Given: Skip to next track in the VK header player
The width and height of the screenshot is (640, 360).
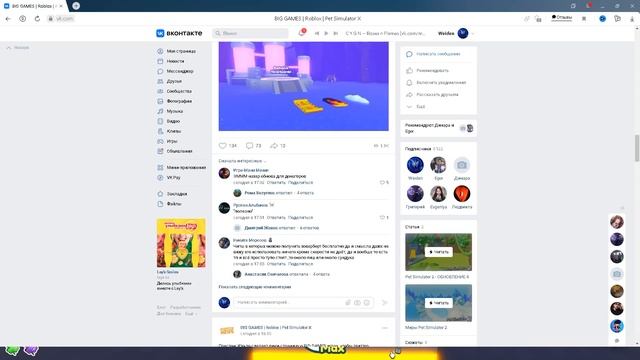Looking at the screenshot, I should pos(336,33).
